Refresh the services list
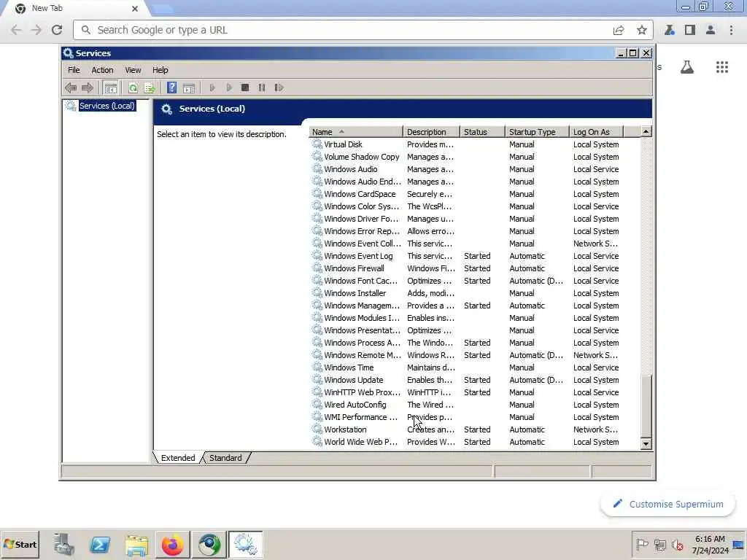 pyautogui.click(x=133, y=87)
